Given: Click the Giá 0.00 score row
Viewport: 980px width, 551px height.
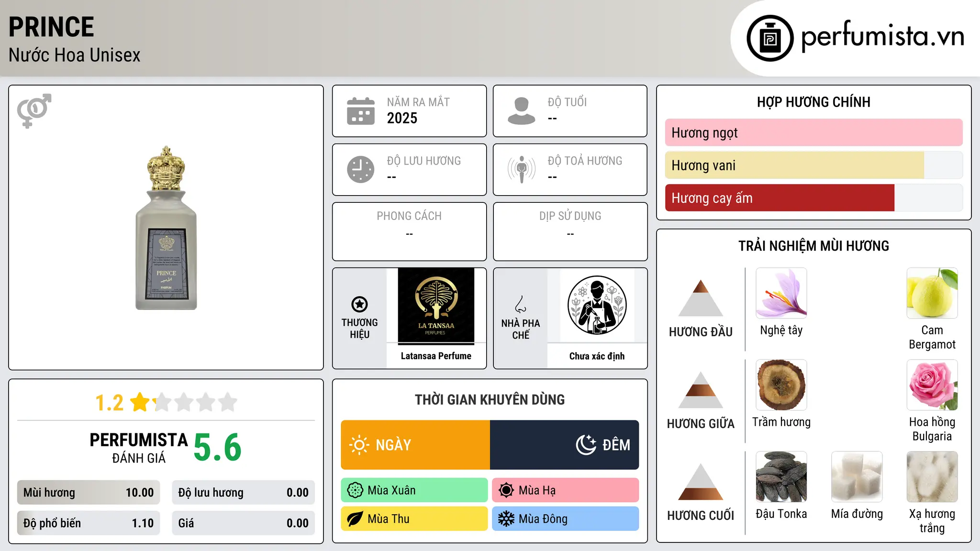Looking at the screenshot, I should click(244, 523).
